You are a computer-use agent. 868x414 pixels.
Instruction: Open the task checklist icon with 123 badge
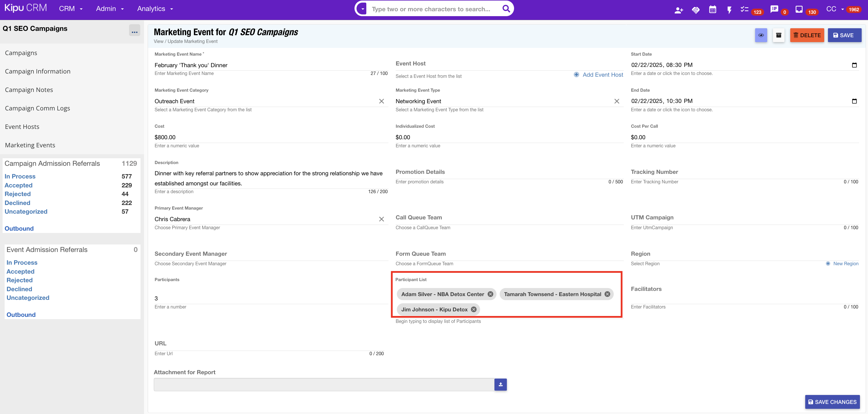pyautogui.click(x=744, y=10)
